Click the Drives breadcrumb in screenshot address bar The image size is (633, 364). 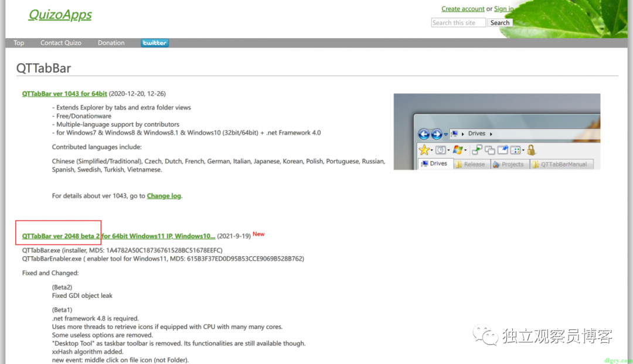[x=477, y=134]
